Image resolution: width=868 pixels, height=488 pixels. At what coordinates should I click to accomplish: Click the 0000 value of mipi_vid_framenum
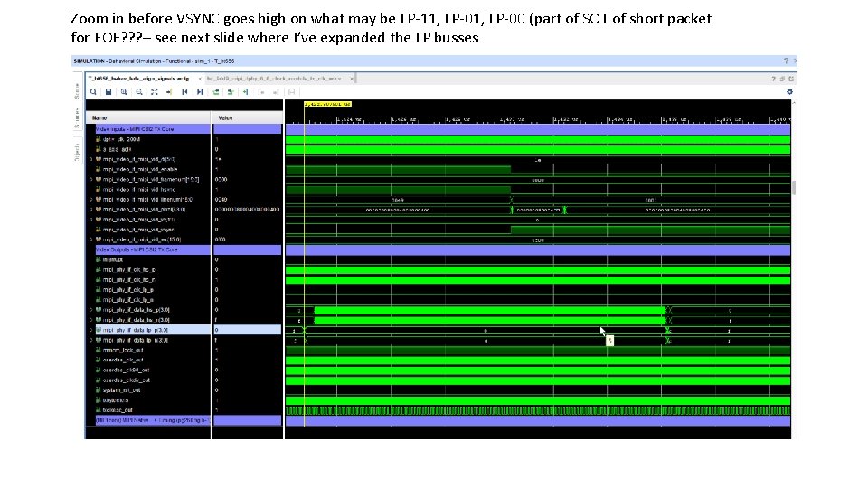coord(221,179)
